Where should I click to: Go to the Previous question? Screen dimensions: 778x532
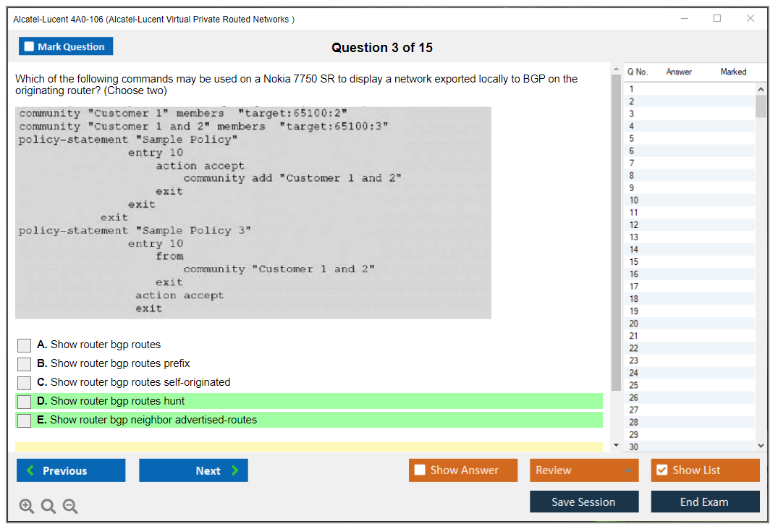[71, 470]
